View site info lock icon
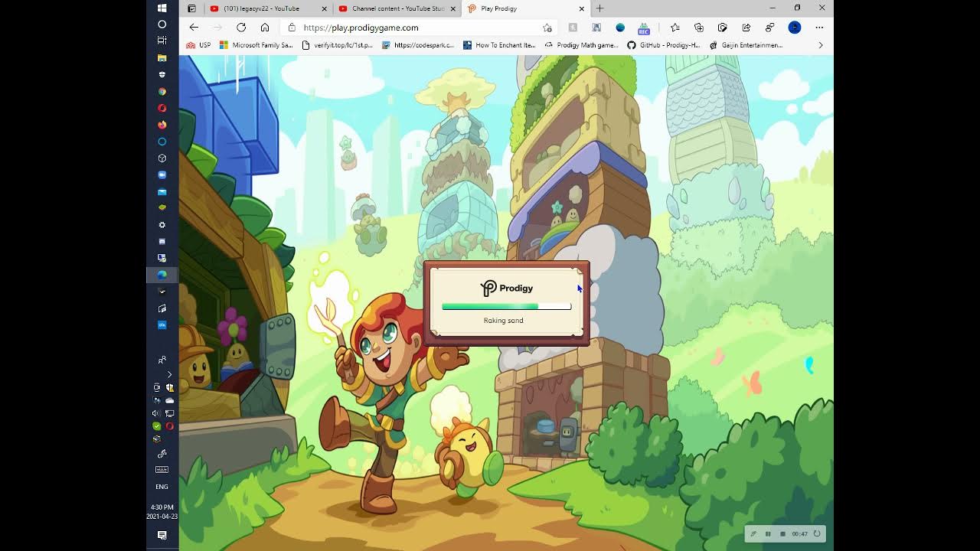980x551 pixels. 292,28
